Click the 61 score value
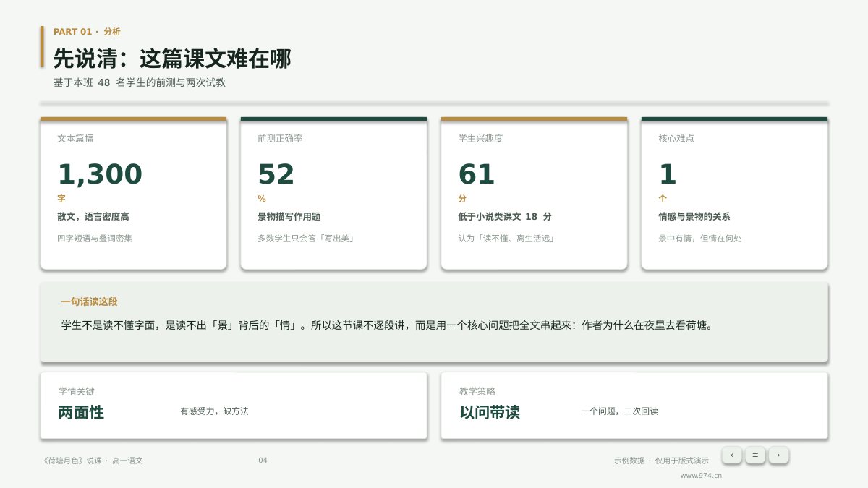868x488 pixels. click(x=477, y=174)
